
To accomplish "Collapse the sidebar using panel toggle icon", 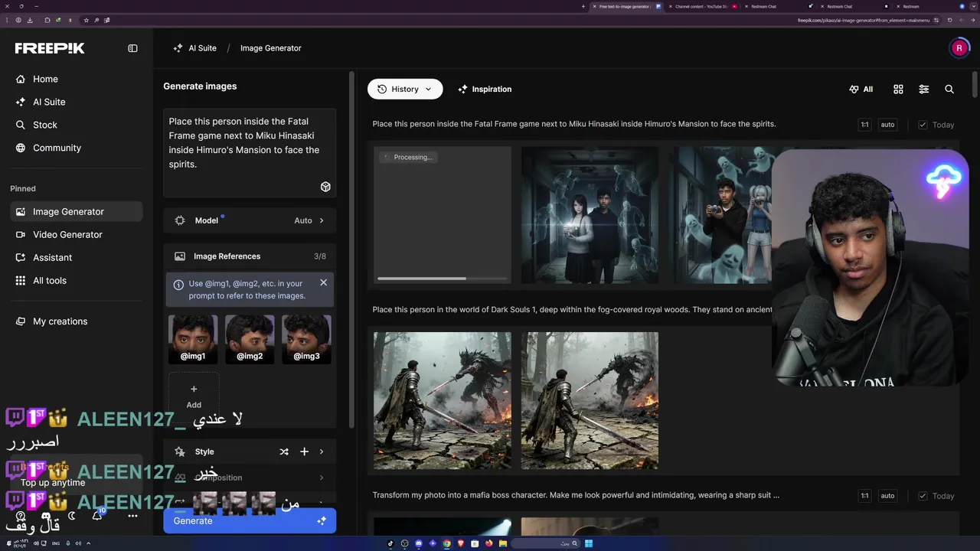I will click(x=132, y=48).
